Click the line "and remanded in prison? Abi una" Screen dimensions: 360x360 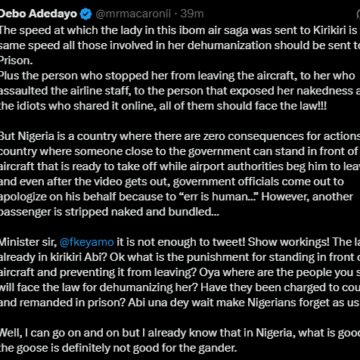point(180,303)
